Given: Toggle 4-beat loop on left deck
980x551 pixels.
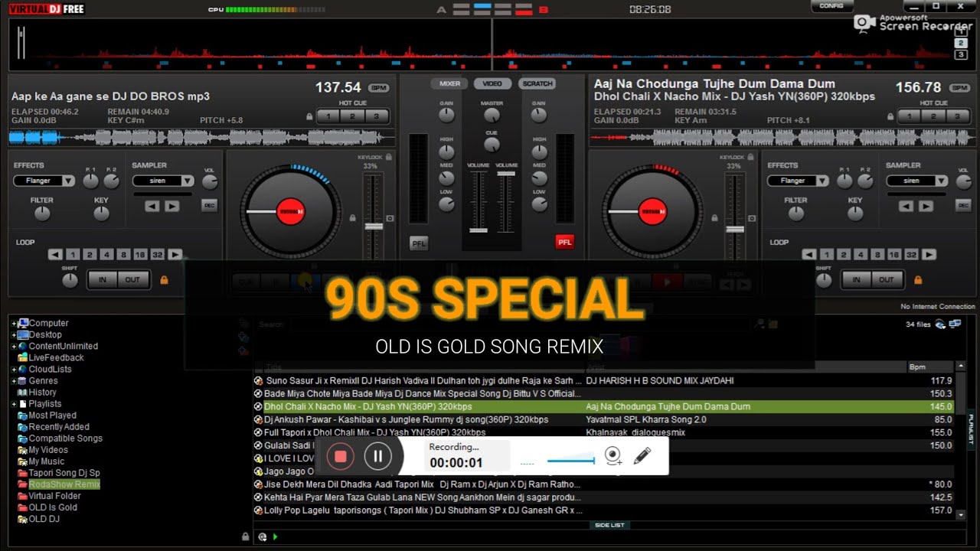Looking at the screenshot, I should 106,255.
